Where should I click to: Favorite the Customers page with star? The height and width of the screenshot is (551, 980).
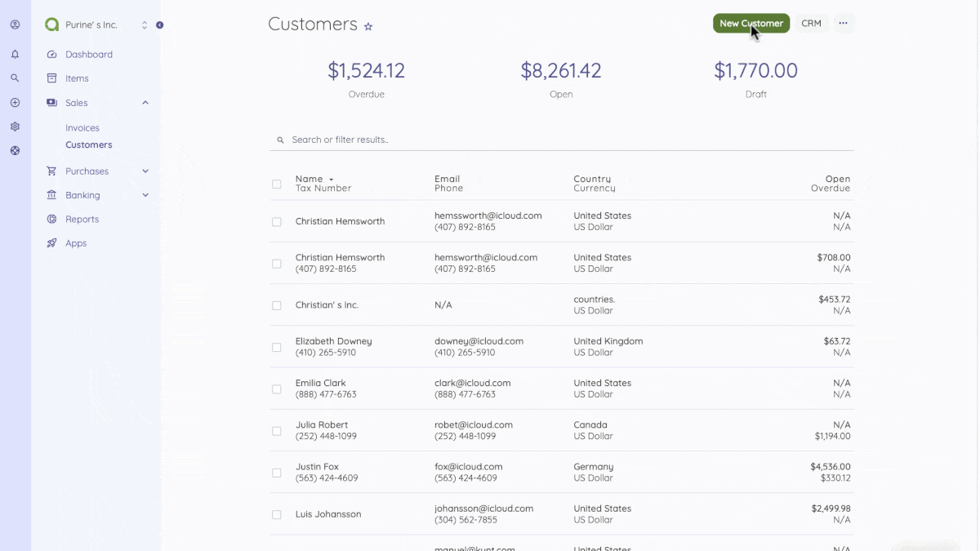pyautogui.click(x=368, y=26)
